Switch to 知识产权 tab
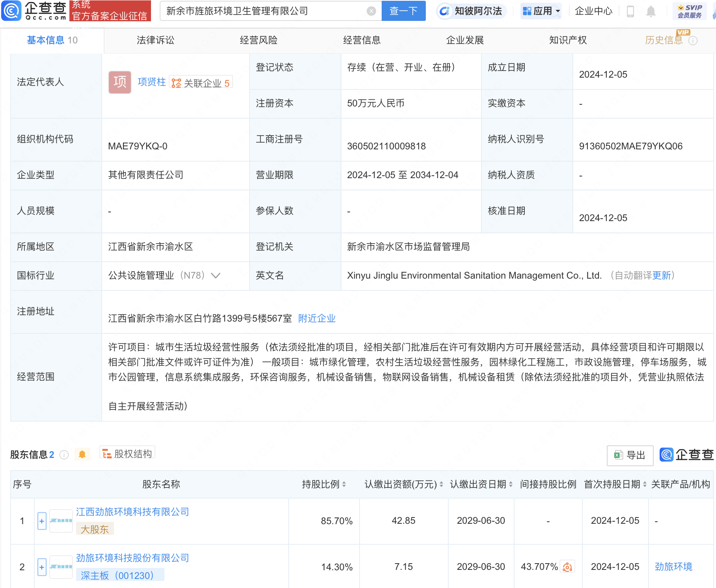 (568, 40)
